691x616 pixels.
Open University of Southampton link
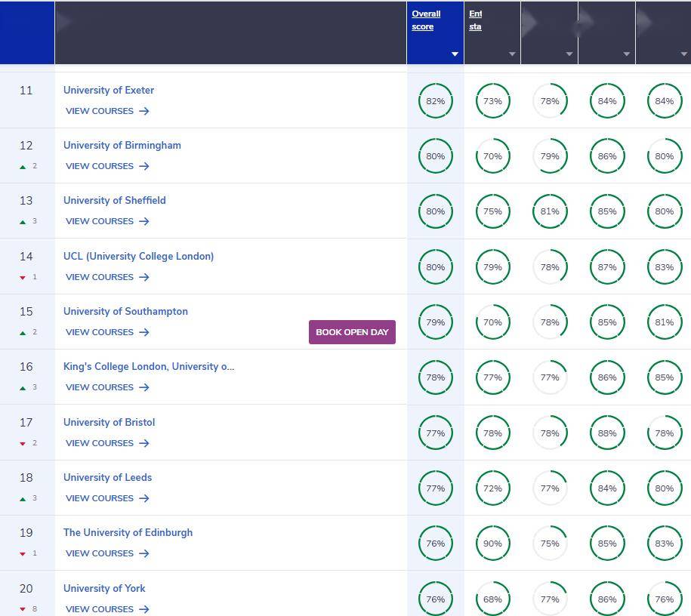pyautogui.click(x=125, y=311)
